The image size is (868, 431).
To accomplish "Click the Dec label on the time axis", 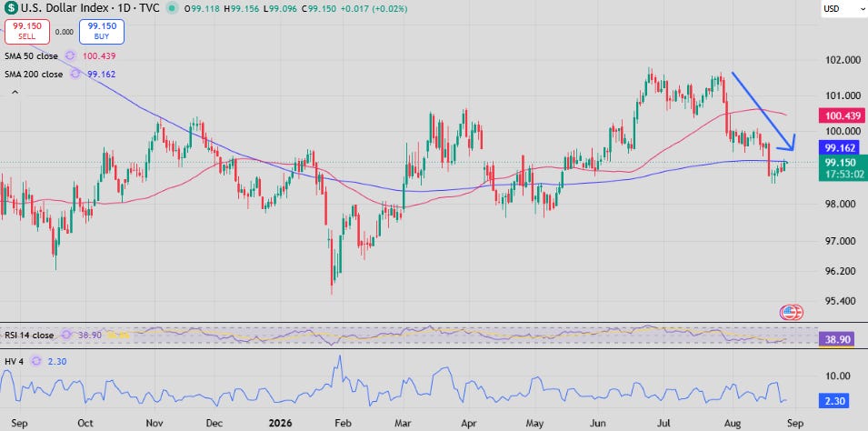I will (x=215, y=422).
